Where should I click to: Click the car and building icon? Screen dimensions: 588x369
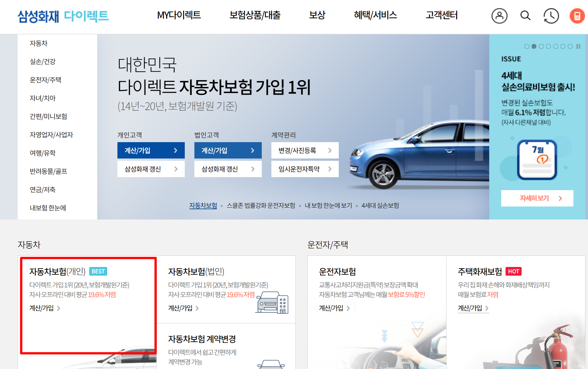pos(272,302)
